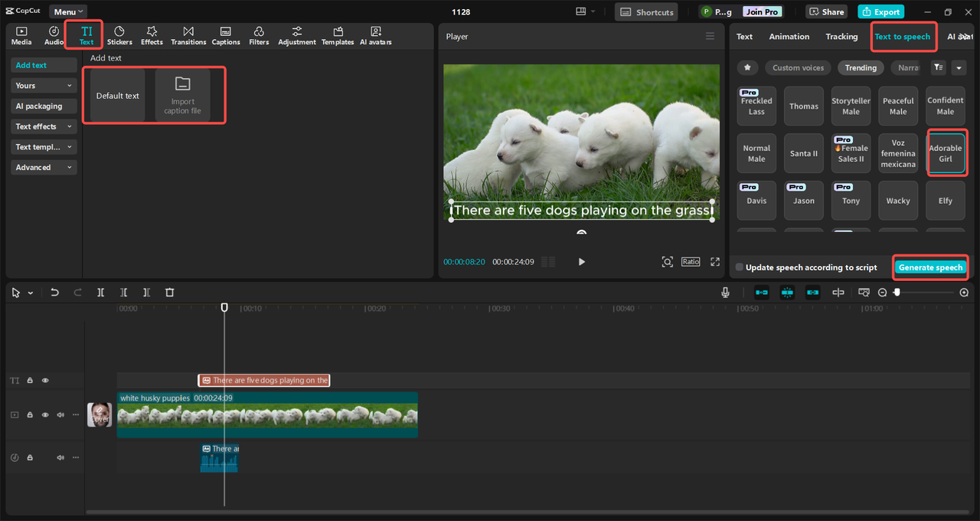Open the Transitions panel
This screenshot has height=521, width=980.
coord(188,35)
